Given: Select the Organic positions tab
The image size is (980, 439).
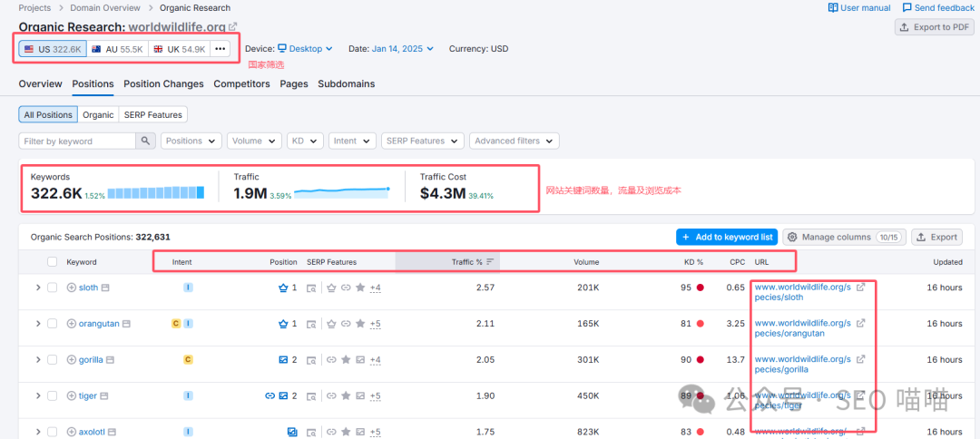Looking at the screenshot, I should (98, 115).
